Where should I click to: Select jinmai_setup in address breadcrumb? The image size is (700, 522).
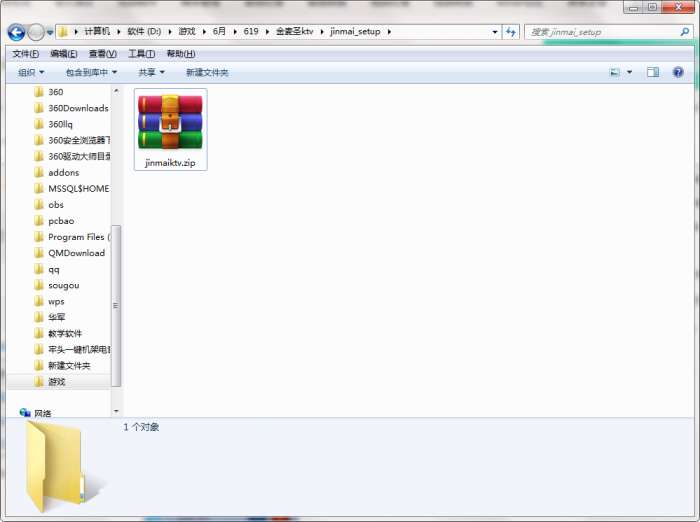coord(355,31)
